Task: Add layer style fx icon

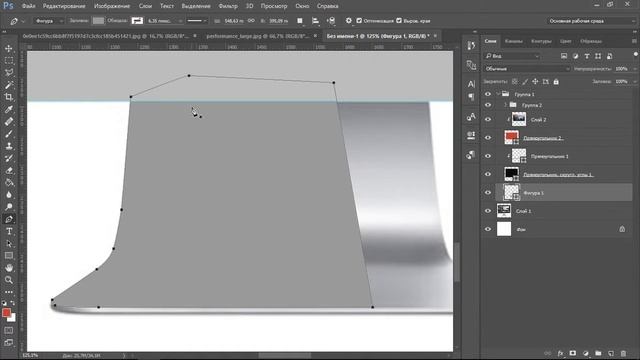Action: 560,353
